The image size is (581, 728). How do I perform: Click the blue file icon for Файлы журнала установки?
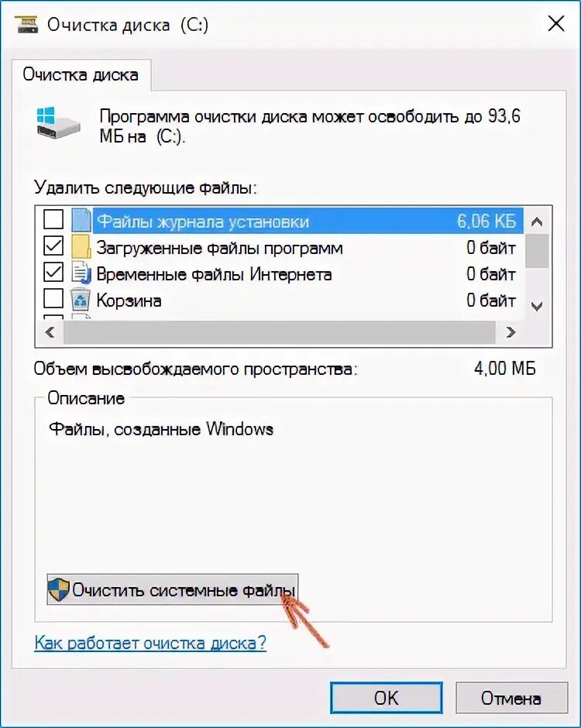pyautogui.click(x=81, y=220)
